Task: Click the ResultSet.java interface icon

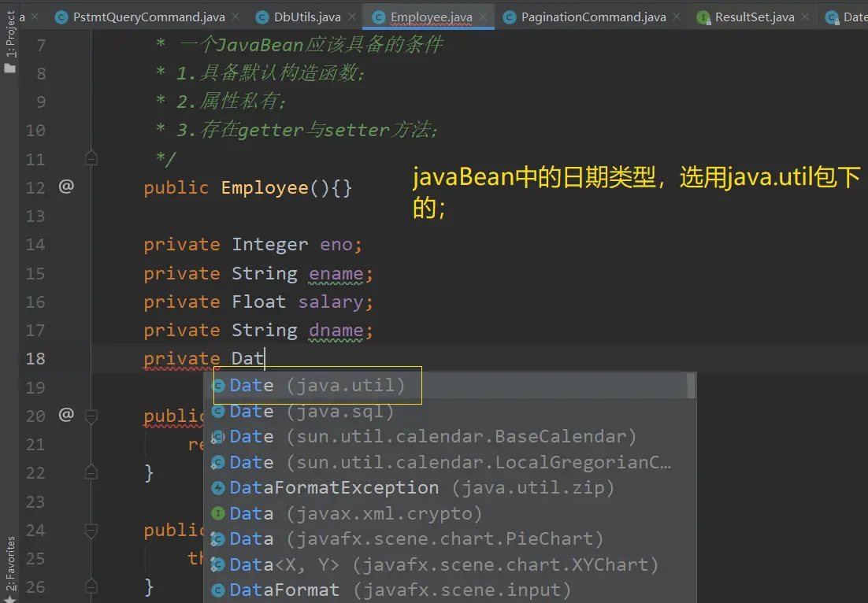Action: click(x=703, y=17)
